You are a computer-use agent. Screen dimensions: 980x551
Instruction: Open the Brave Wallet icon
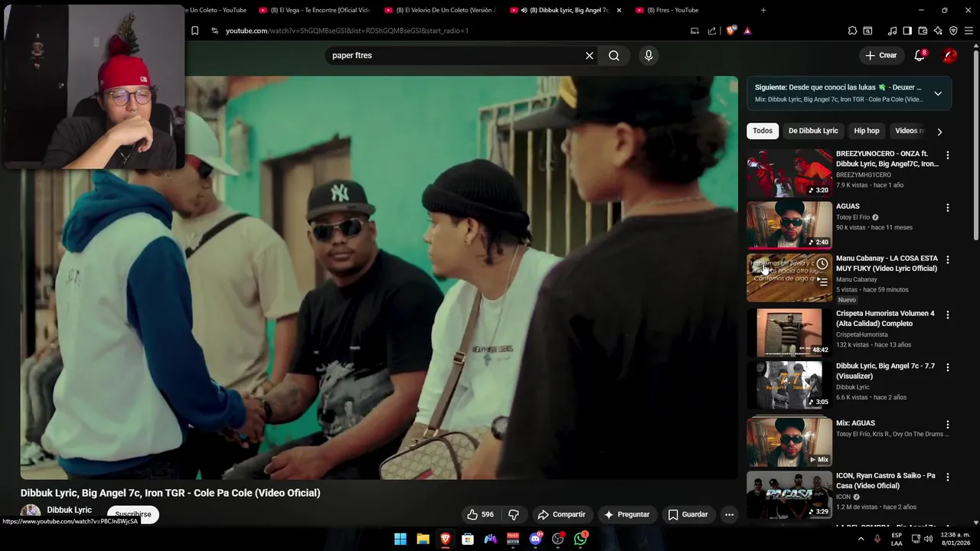coord(923,31)
